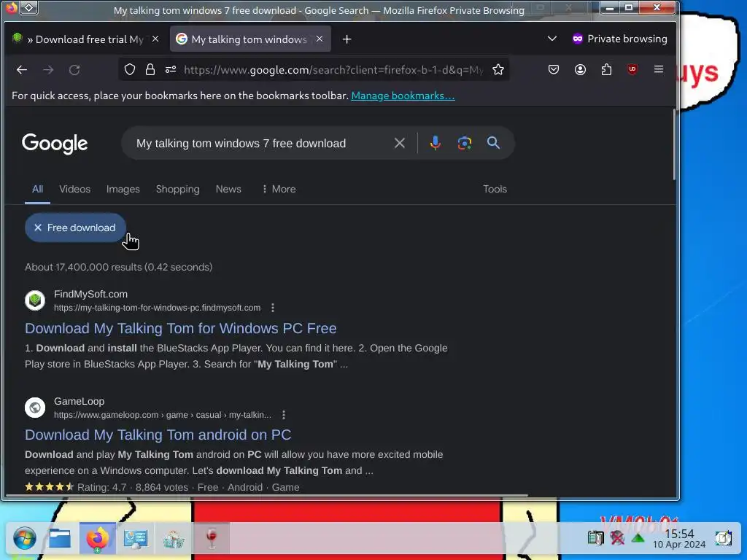Open the tracking protection shield icon

[130, 69]
